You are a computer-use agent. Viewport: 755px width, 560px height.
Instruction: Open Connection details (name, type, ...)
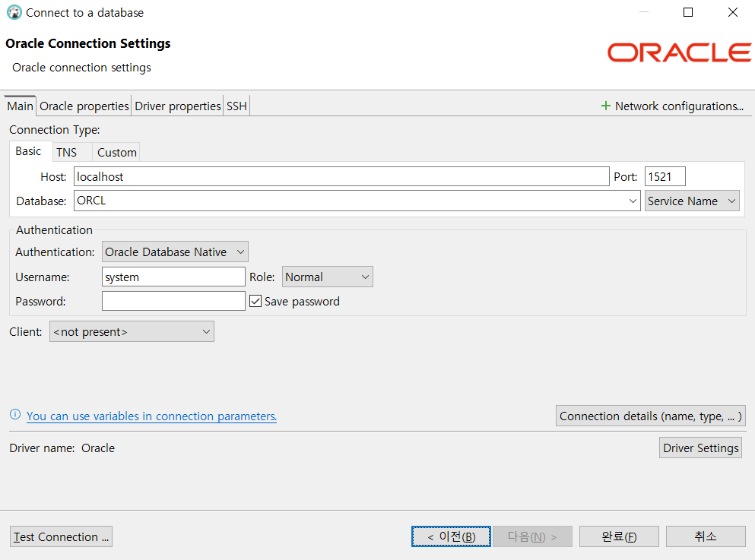coord(651,416)
